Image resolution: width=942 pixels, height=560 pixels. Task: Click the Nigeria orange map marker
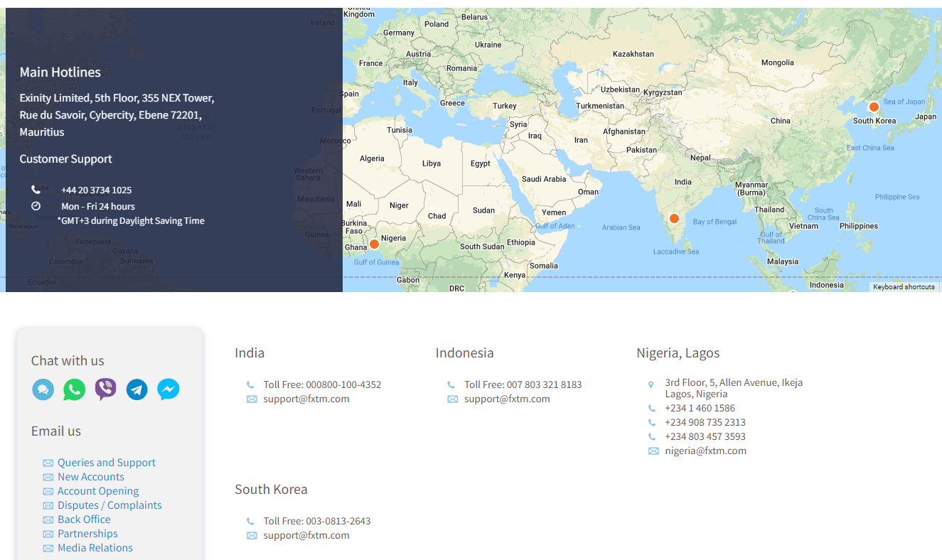(374, 244)
